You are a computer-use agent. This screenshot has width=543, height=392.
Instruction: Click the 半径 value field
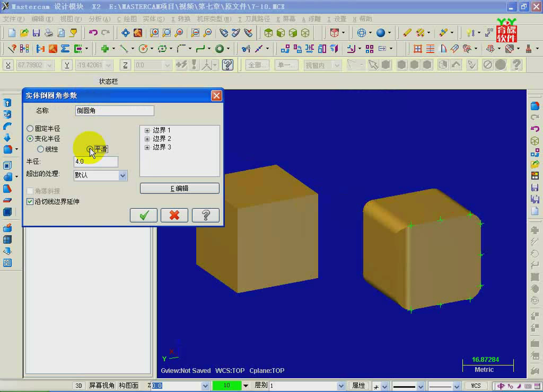pyautogui.click(x=96, y=162)
